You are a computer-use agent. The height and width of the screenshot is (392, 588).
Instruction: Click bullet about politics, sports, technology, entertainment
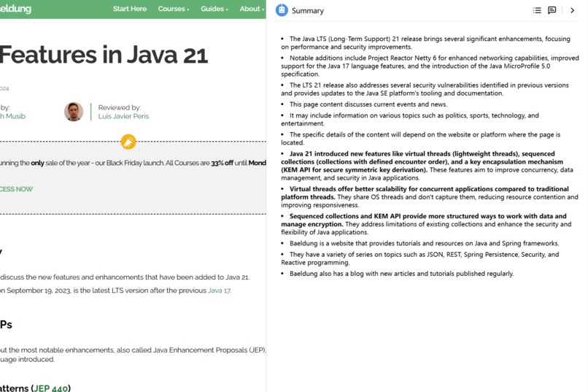pyautogui.click(x=410, y=119)
